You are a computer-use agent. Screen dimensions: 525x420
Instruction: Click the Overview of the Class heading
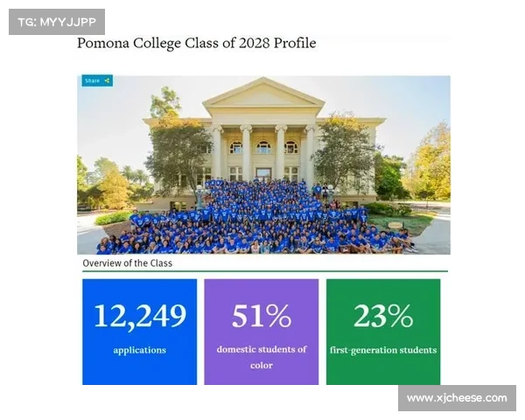(128, 263)
